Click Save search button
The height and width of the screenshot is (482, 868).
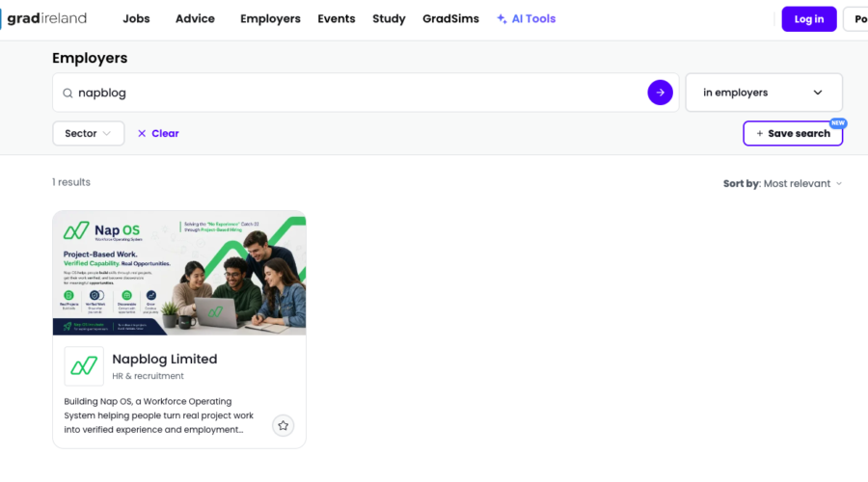click(x=793, y=133)
